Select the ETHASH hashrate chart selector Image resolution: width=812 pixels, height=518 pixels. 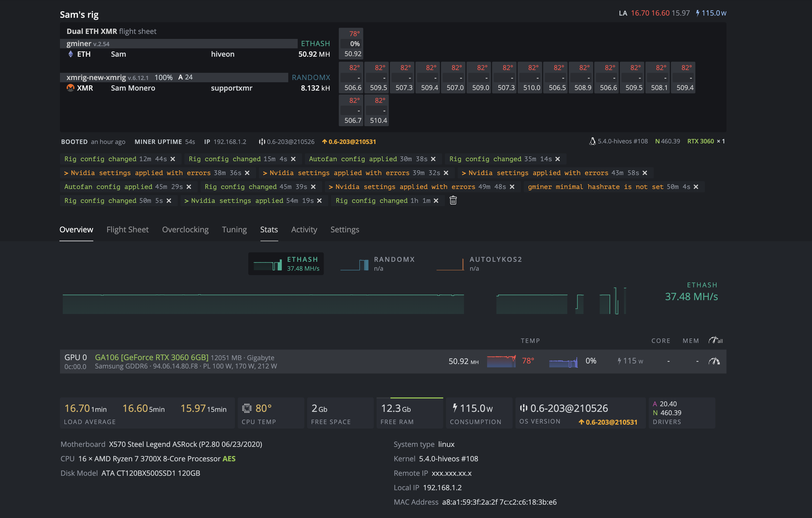286,263
